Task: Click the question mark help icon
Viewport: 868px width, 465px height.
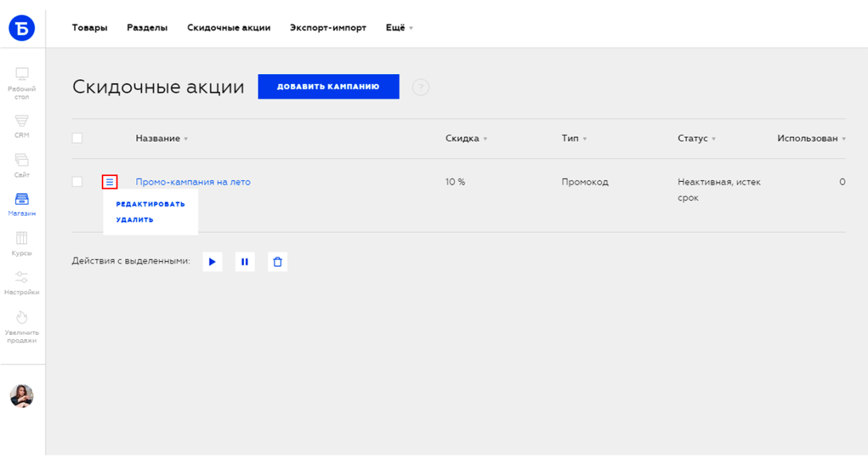Action: pyautogui.click(x=421, y=87)
